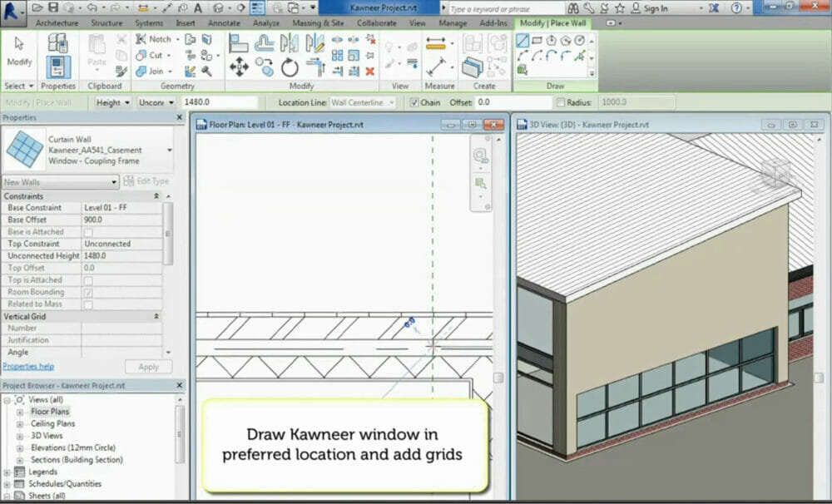Open the Massing & Site ribbon tab

coord(318,23)
